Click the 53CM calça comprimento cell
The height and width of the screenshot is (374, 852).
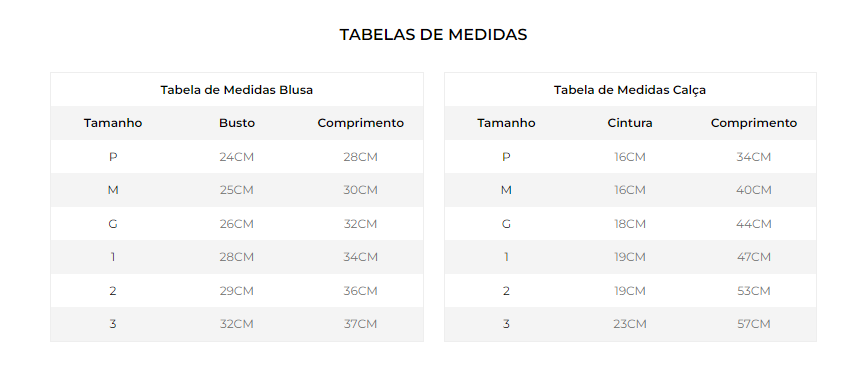(x=754, y=291)
